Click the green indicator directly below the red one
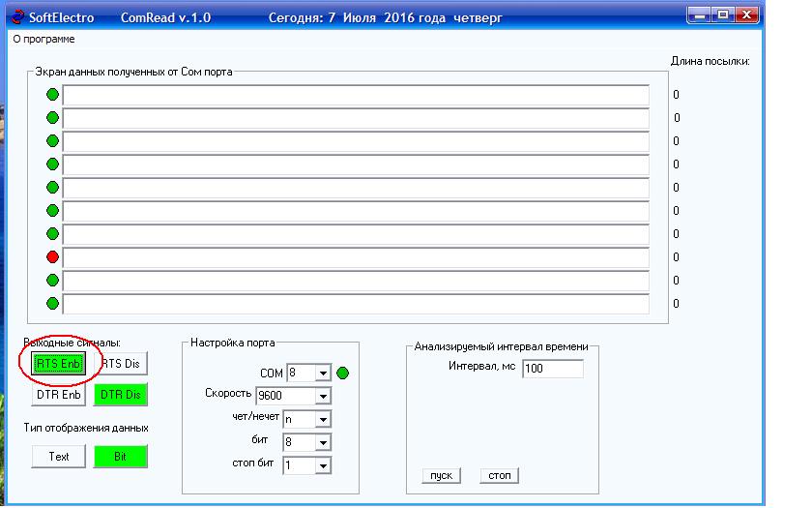The height and width of the screenshot is (508, 812). 52,281
